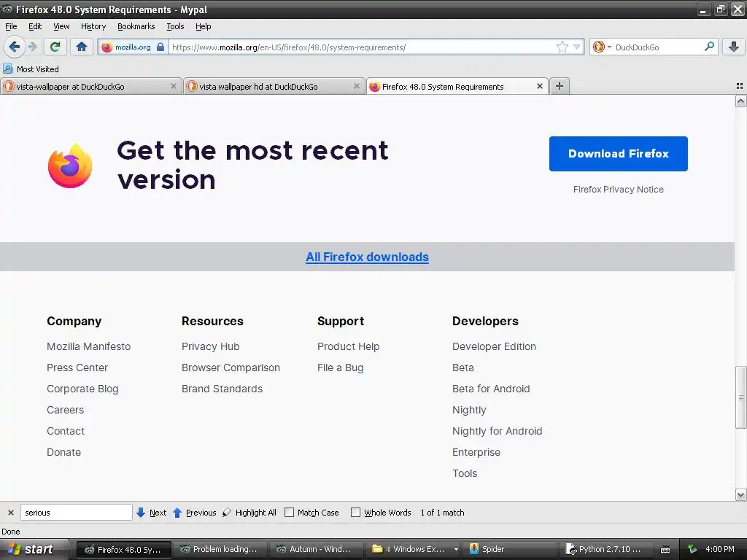The width and height of the screenshot is (747, 560).
Task: Click the keyboard icon in system tray
Action: (665, 550)
